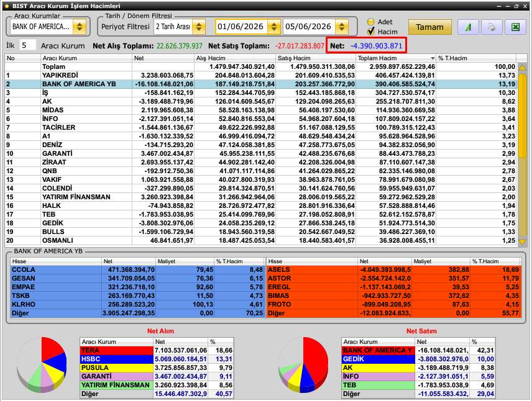Viewport: 532px width, 401px height.
Task: Click the Net Alım pie chart
Action: [x=42, y=365]
